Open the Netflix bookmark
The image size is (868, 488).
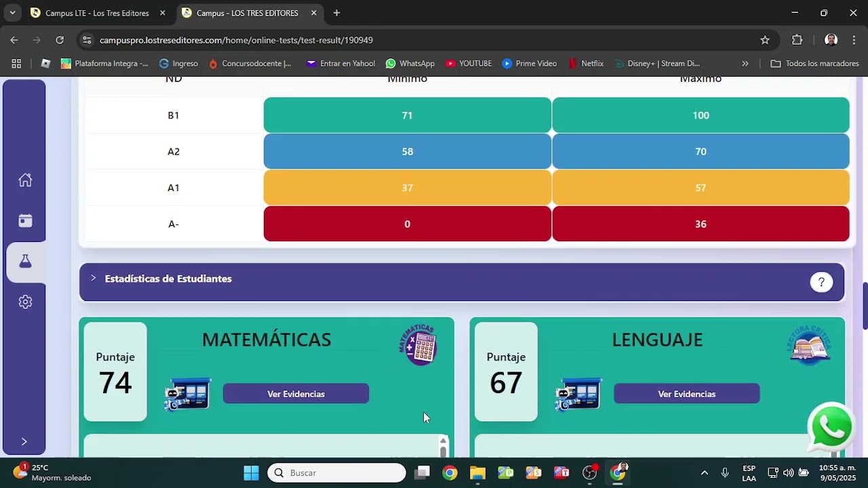coord(585,64)
